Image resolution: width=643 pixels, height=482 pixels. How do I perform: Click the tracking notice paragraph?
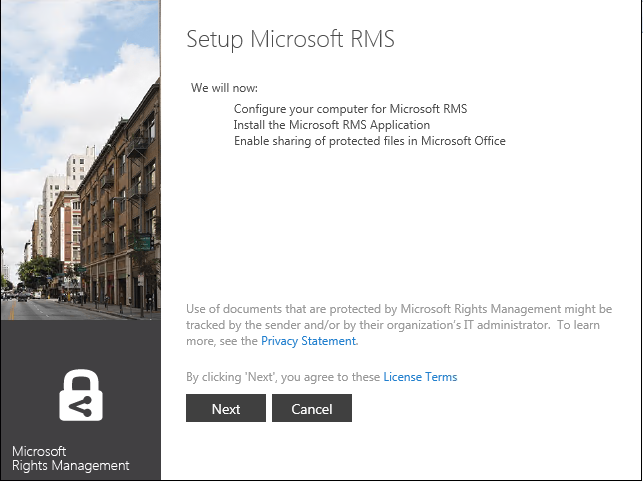(399, 325)
